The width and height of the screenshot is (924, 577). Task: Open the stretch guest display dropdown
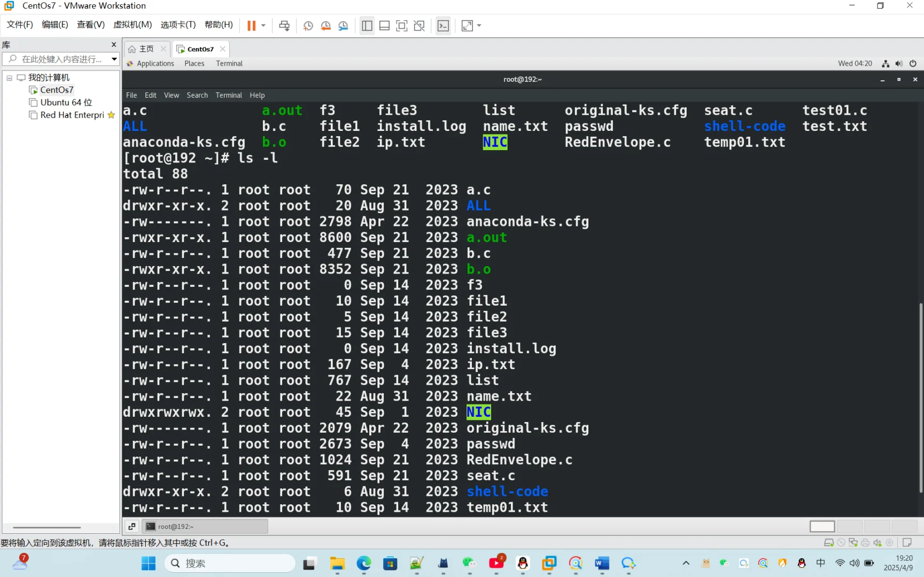pos(478,25)
